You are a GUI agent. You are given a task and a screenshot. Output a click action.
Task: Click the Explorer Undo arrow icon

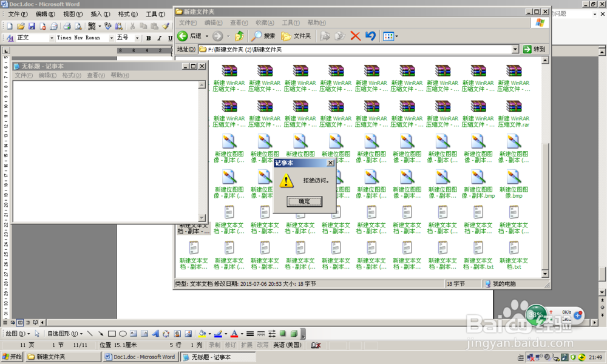tap(370, 36)
